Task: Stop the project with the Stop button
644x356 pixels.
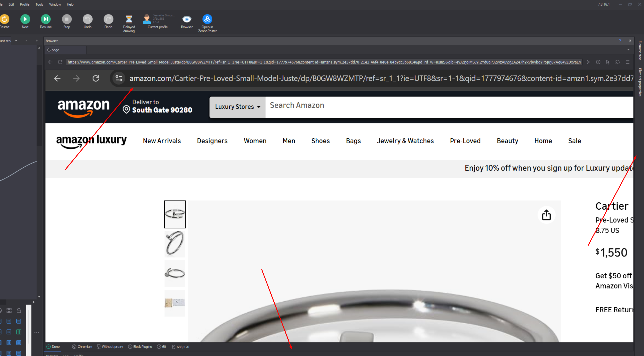Action: pyautogui.click(x=67, y=22)
